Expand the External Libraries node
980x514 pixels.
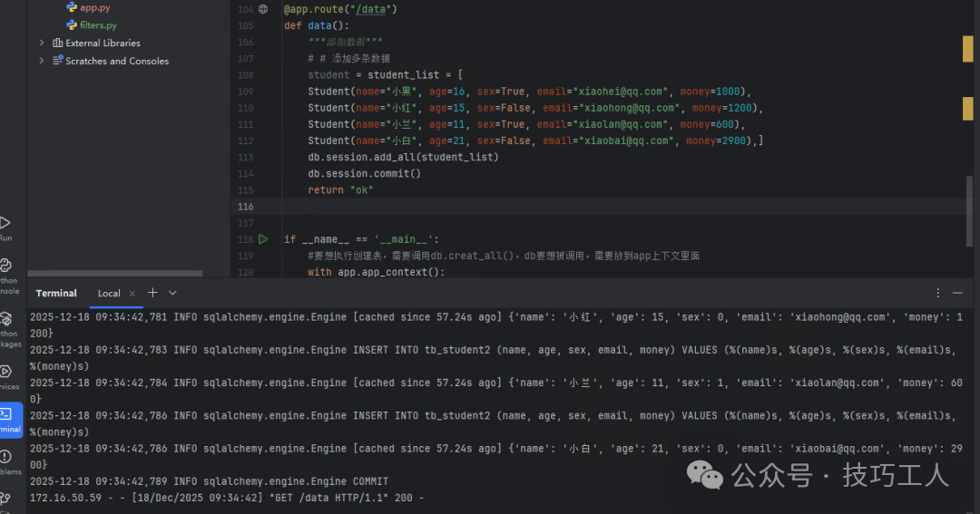pos(41,43)
